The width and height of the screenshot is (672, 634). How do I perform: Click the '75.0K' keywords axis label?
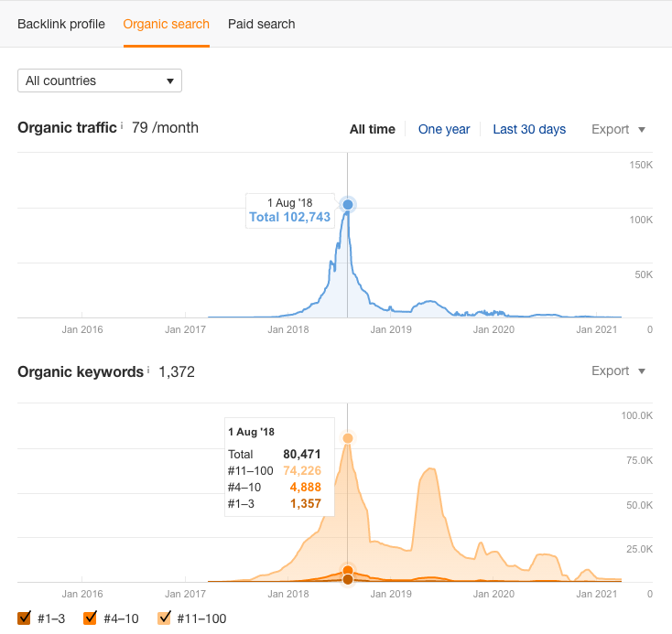[639, 460]
